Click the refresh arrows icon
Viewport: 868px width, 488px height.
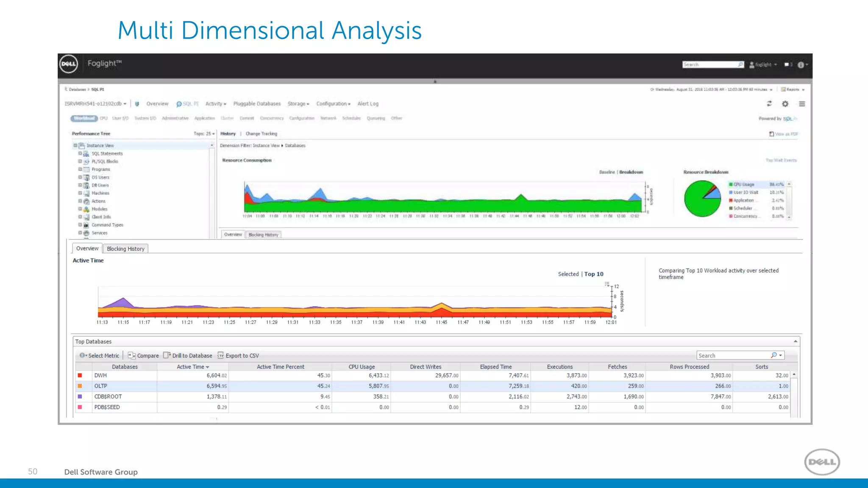[x=769, y=104]
